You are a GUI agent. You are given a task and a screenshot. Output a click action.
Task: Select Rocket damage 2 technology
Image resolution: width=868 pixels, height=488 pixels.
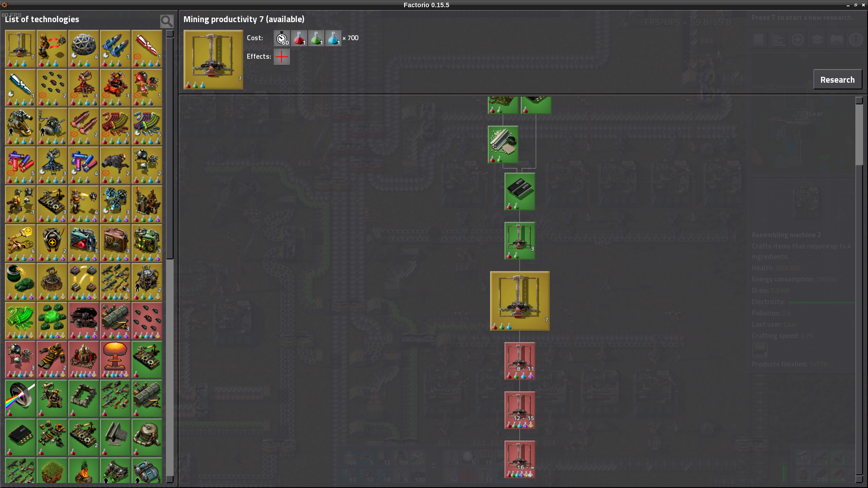coord(84,127)
